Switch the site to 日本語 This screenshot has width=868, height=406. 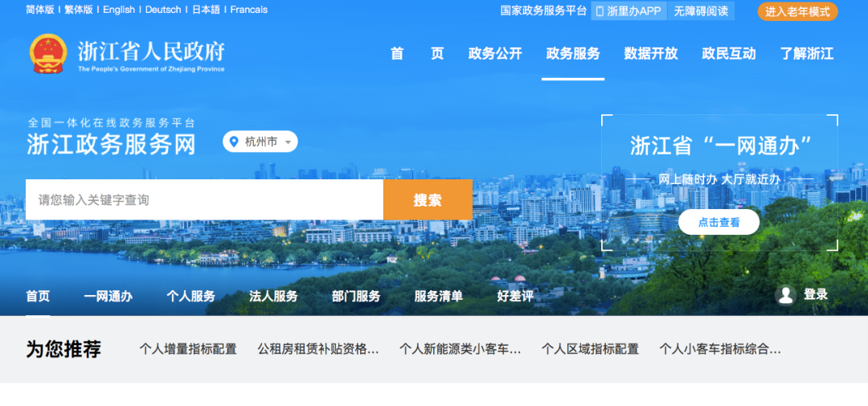pos(206,10)
